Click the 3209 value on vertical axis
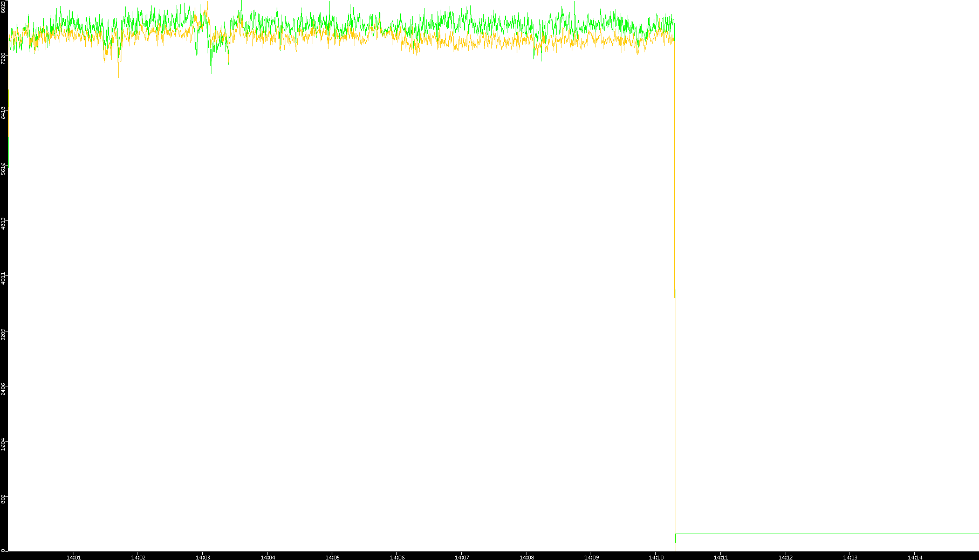The height and width of the screenshot is (560, 979). [x=3, y=334]
